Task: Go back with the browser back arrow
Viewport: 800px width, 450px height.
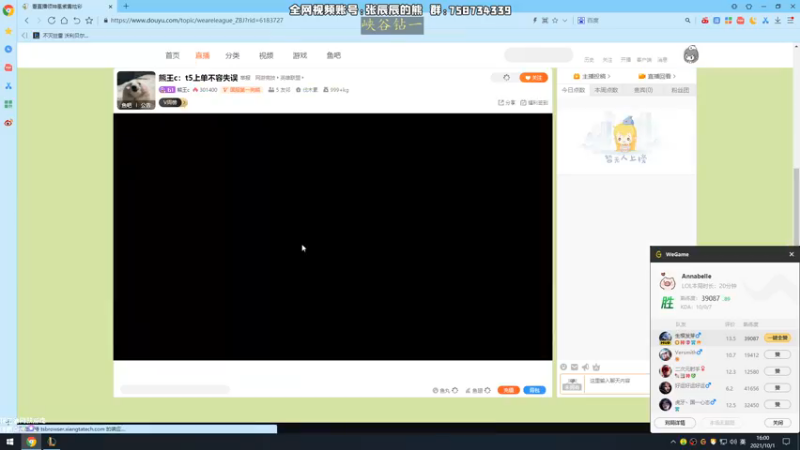Action: coord(27,20)
